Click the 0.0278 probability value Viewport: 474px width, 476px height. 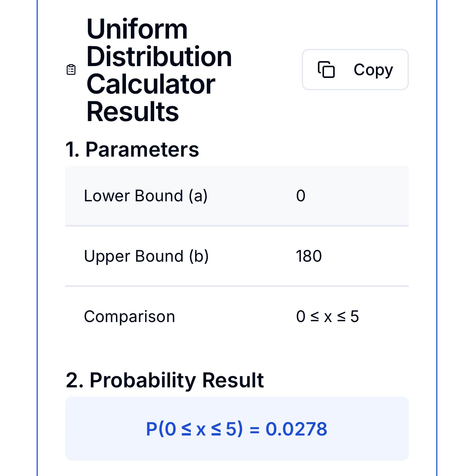[296, 429]
